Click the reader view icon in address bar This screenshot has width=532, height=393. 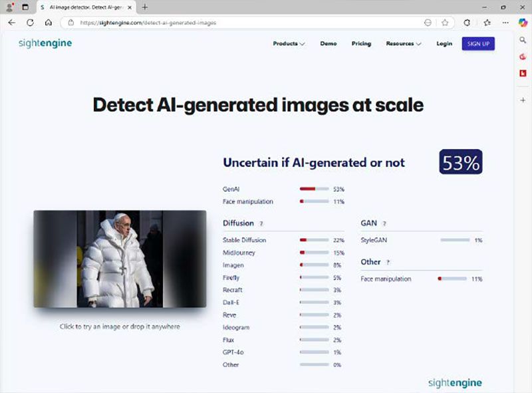(428, 23)
